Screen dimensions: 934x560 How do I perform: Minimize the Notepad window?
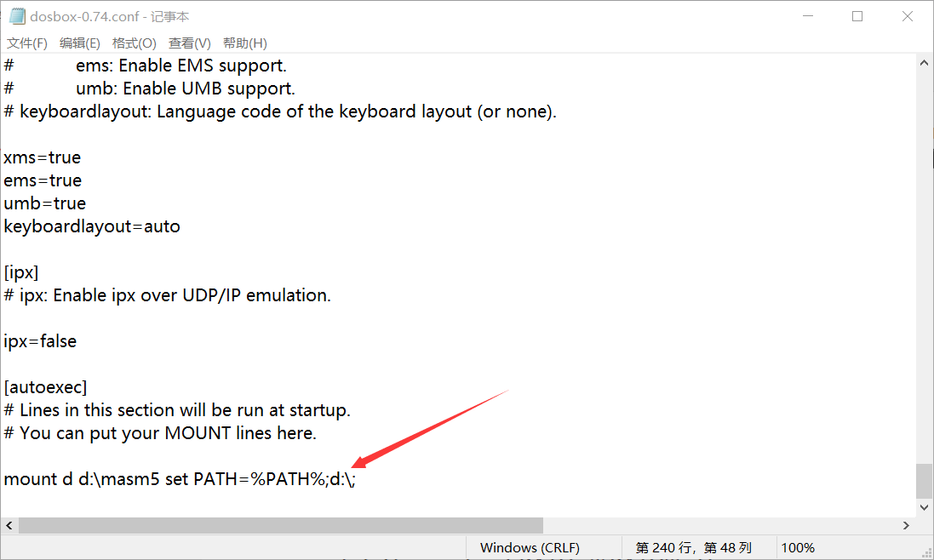808,16
